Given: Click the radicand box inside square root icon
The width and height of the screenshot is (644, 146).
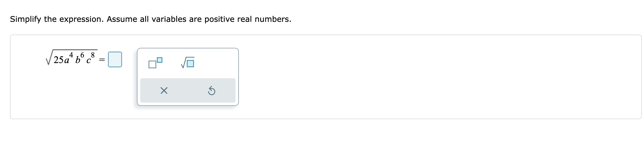Looking at the screenshot, I should click(190, 64).
